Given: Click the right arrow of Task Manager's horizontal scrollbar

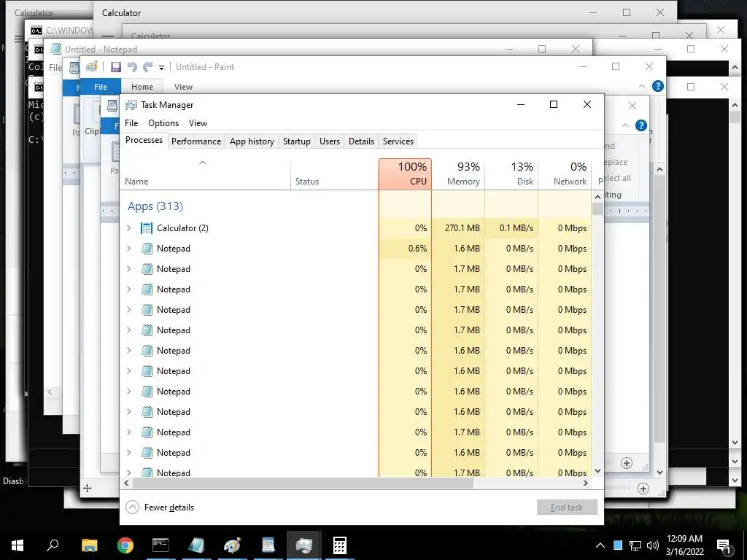Looking at the screenshot, I should (x=586, y=483).
